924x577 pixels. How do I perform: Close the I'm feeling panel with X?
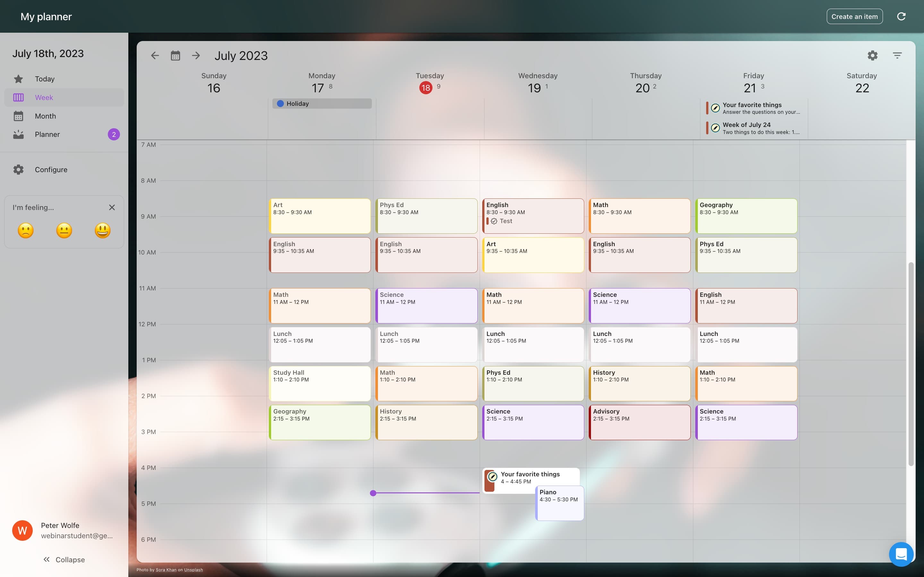[112, 207]
